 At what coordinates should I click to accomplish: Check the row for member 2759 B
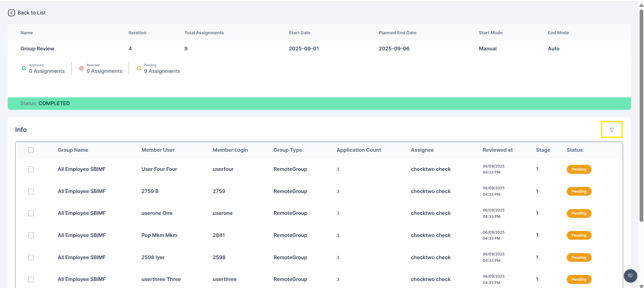pos(31,191)
